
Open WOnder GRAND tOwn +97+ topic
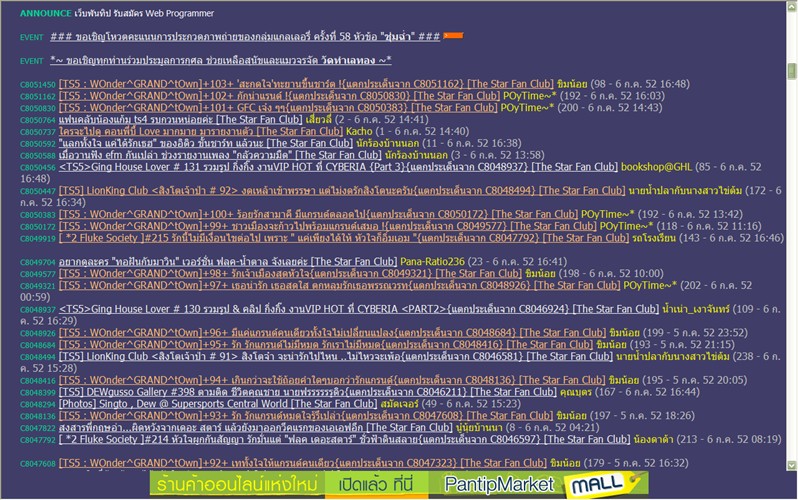[339, 285]
